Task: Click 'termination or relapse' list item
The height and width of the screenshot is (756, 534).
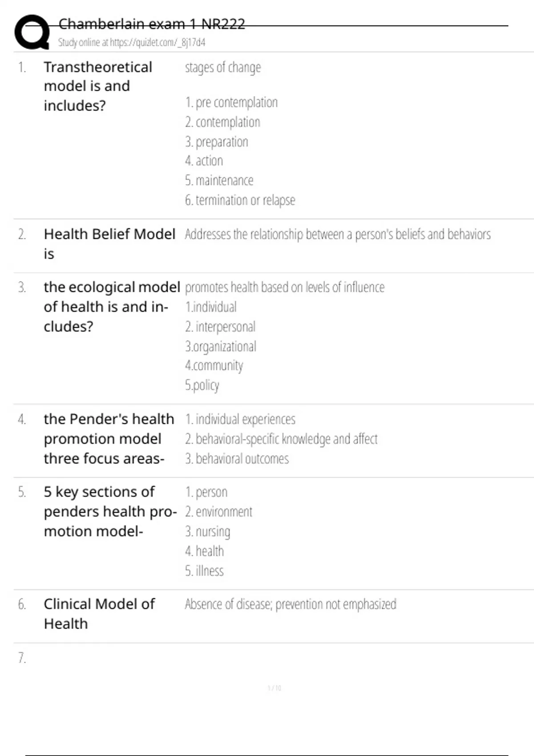Action: [x=240, y=200]
